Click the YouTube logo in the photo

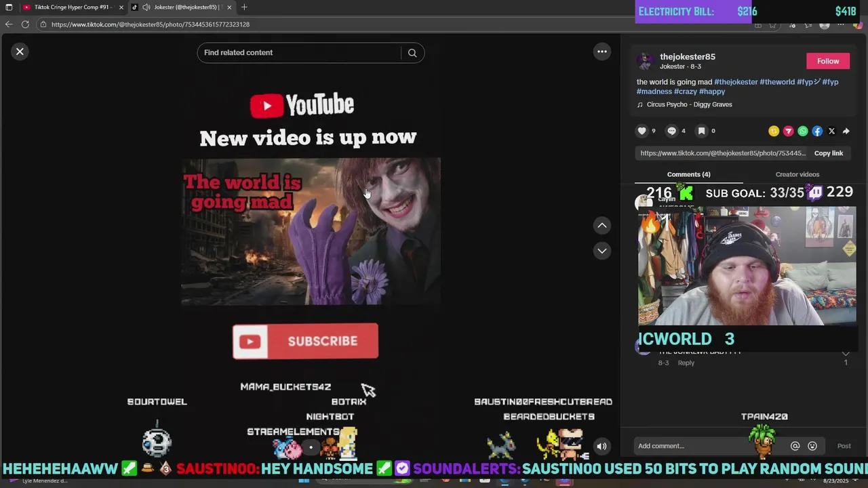(x=302, y=105)
